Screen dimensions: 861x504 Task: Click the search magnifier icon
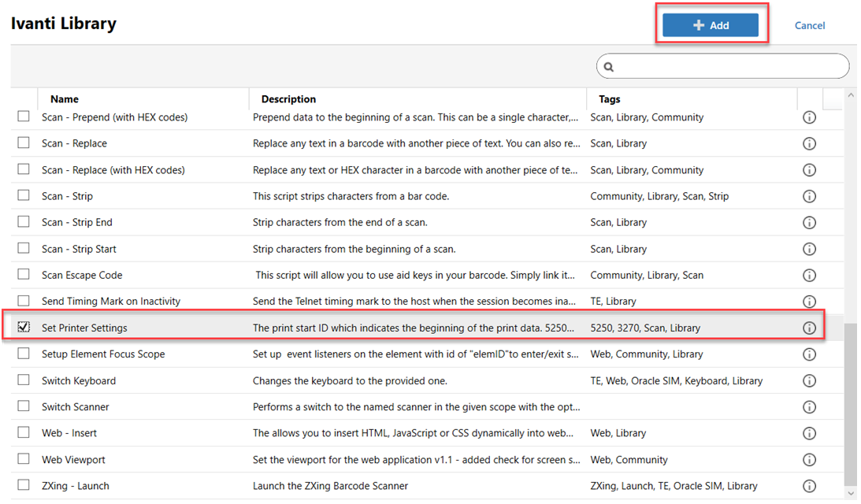tap(608, 67)
